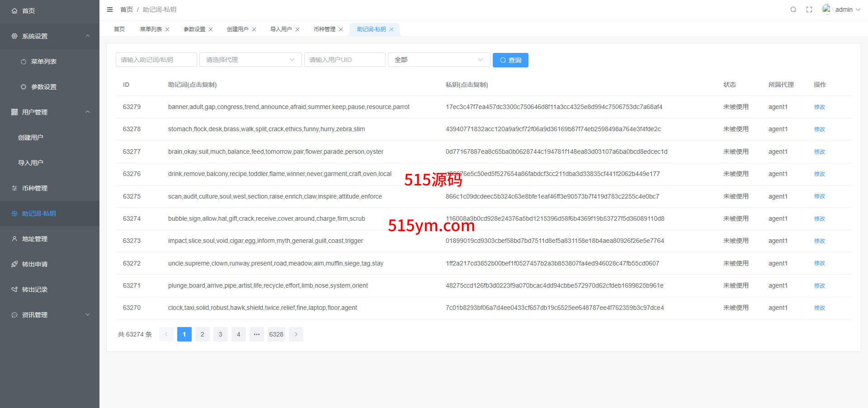Close the 助记词-私钥 tab

(x=392, y=29)
